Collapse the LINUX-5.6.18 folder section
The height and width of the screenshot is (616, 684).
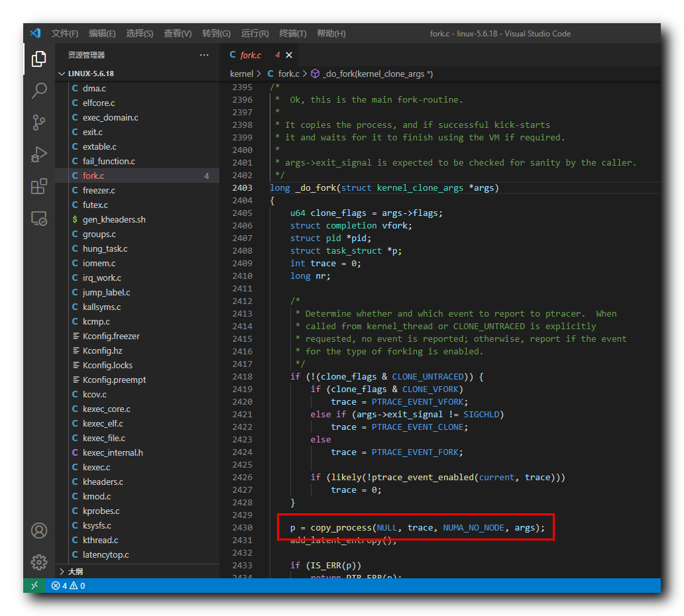point(137,74)
